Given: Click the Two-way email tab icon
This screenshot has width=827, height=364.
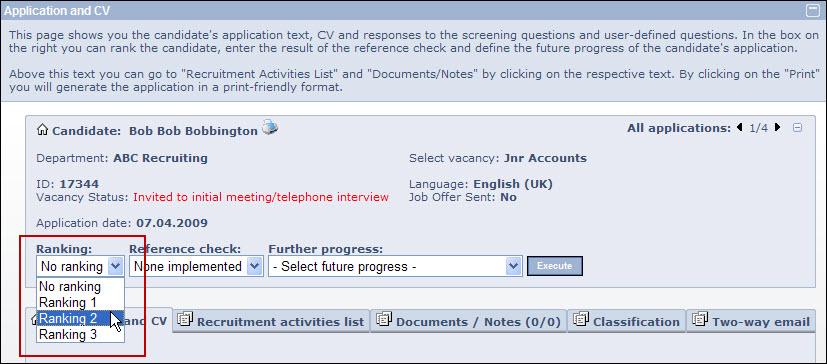Looking at the screenshot, I should (x=700, y=319).
